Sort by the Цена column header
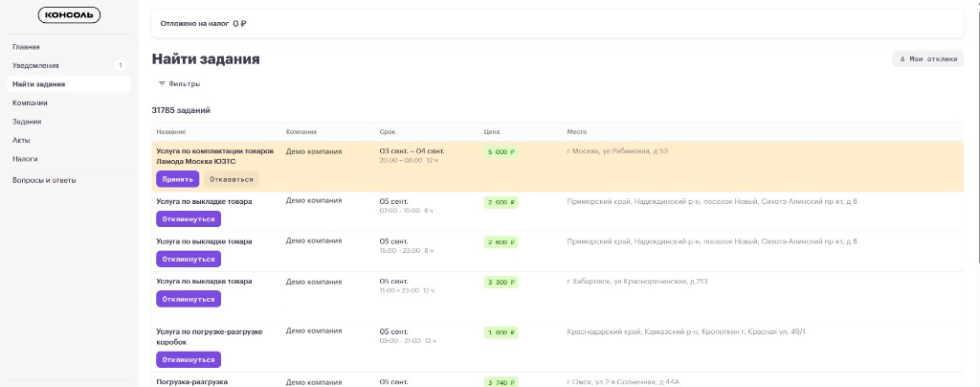This screenshot has height=387, width=980. coord(492,132)
